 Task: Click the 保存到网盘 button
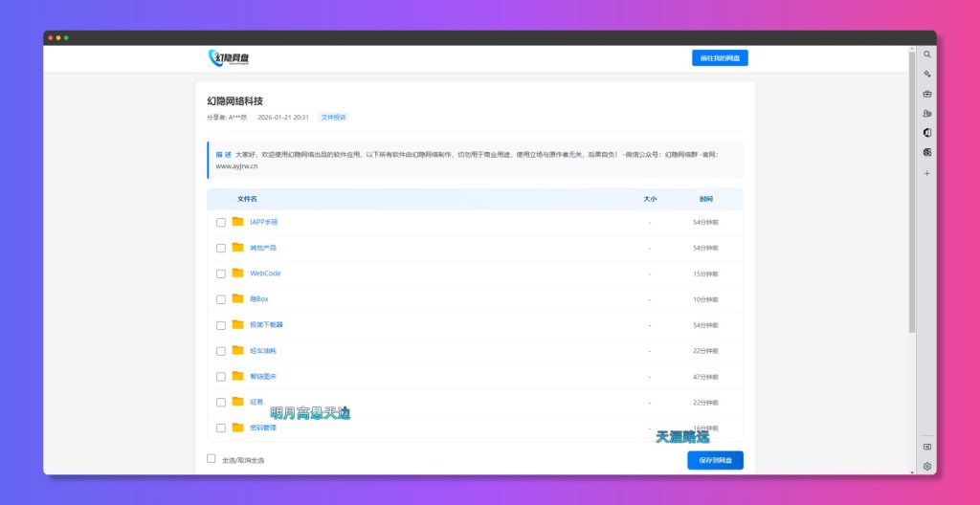(x=715, y=460)
